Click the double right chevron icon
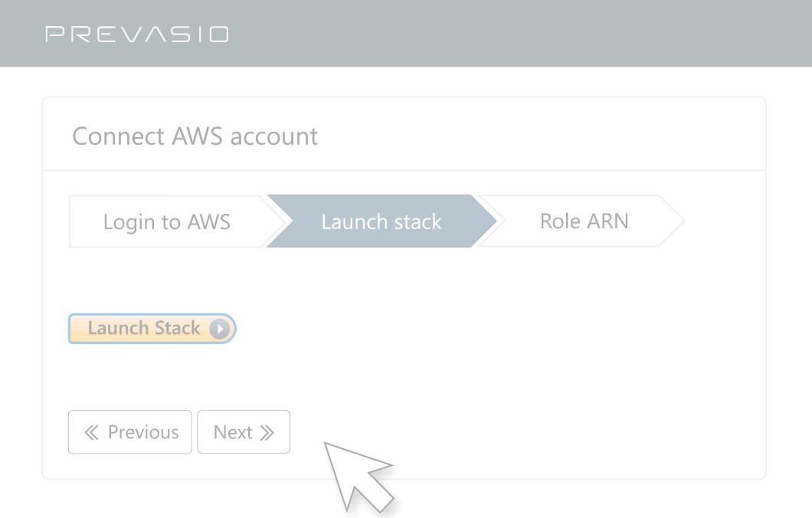Viewport: 812px width, 518px height. tap(267, 432)
